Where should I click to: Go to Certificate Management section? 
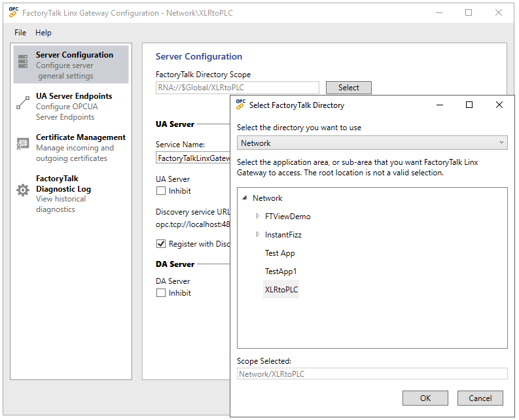(x=71, y=148)
